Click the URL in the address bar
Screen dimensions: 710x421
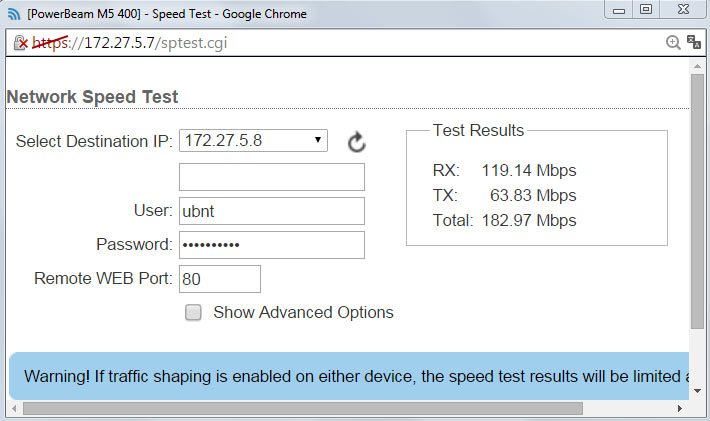[x=160, y=44]
